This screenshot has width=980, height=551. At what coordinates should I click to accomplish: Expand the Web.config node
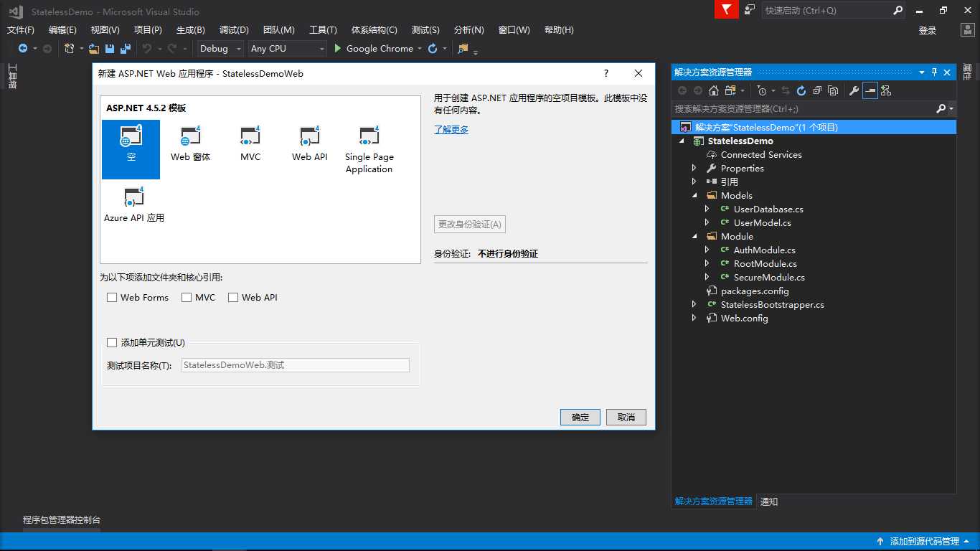click(x=694, y=318)
